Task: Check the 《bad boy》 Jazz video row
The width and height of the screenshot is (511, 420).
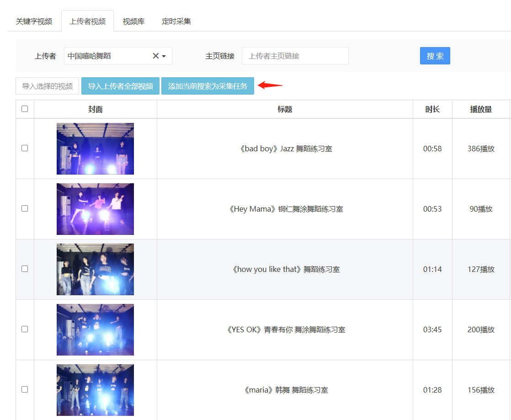Action: pos(25,148)
